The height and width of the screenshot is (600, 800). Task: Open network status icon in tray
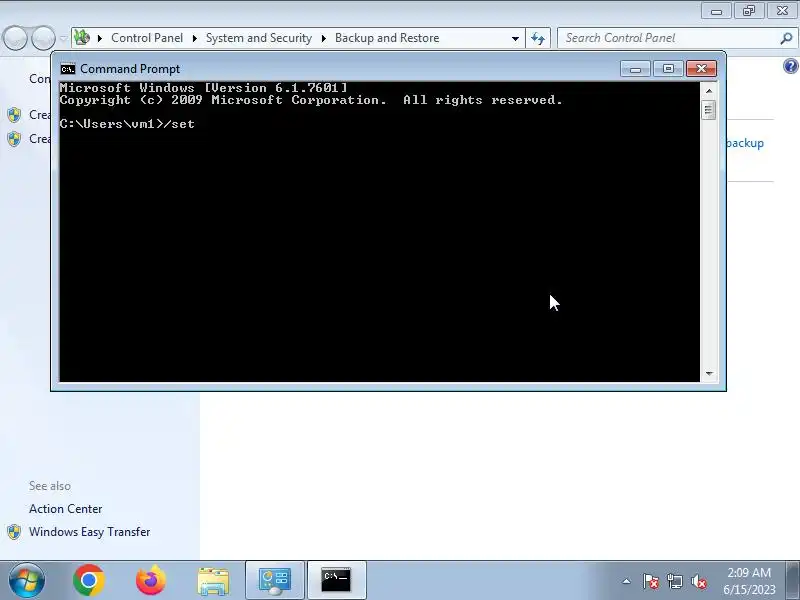(674, 581)
